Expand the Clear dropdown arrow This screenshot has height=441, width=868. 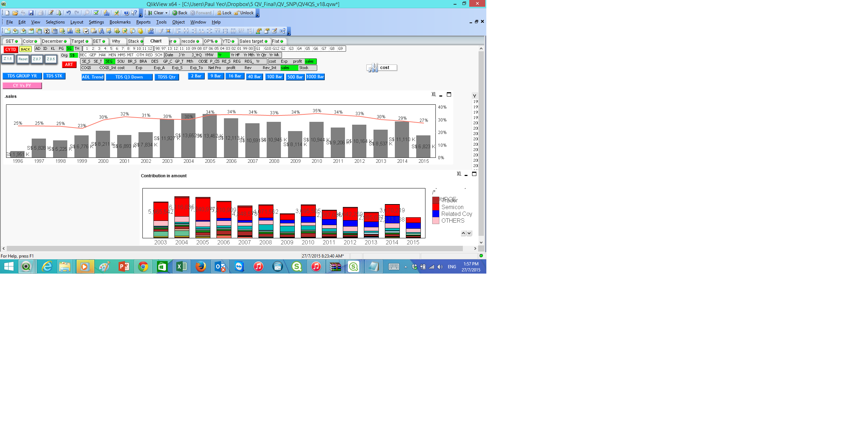[166, 13]
